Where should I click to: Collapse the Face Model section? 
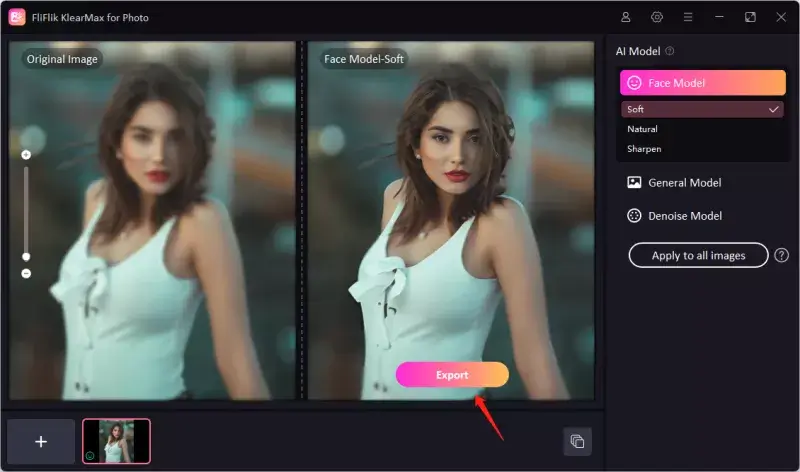coord(700,83)
